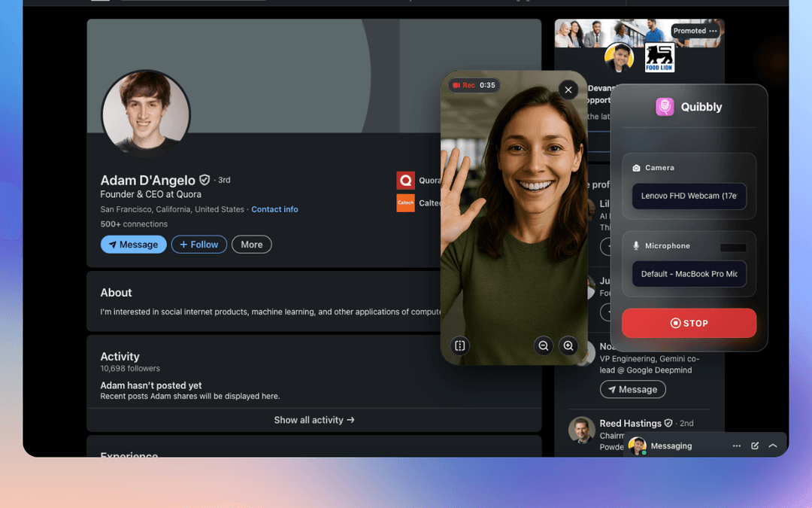The height and width of the screenshot is (508, 812).
Task: Click the camera icon beside Camera label
Action: point(637,168)
